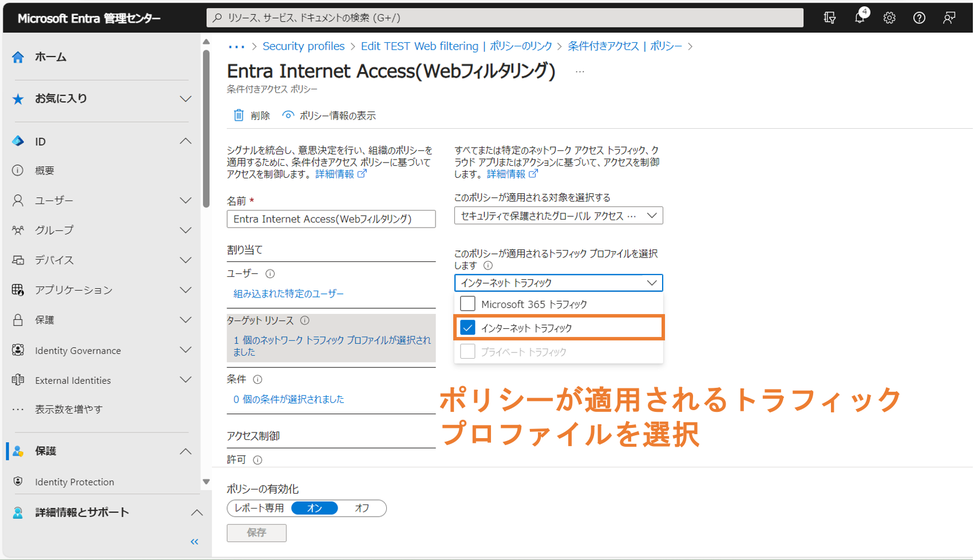The image size is (974, 560).
Task: Open the notifications bell
Action: tap(860, 18)
